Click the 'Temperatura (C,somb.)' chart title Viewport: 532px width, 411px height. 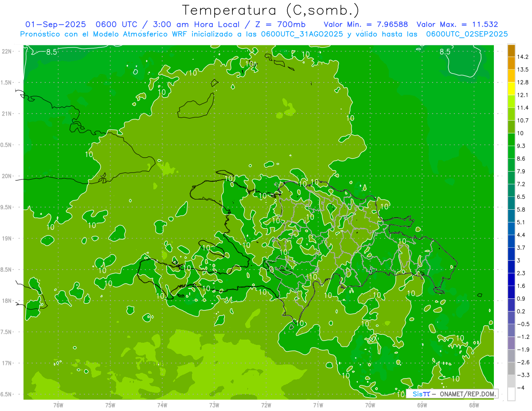(x=271, y=10)
